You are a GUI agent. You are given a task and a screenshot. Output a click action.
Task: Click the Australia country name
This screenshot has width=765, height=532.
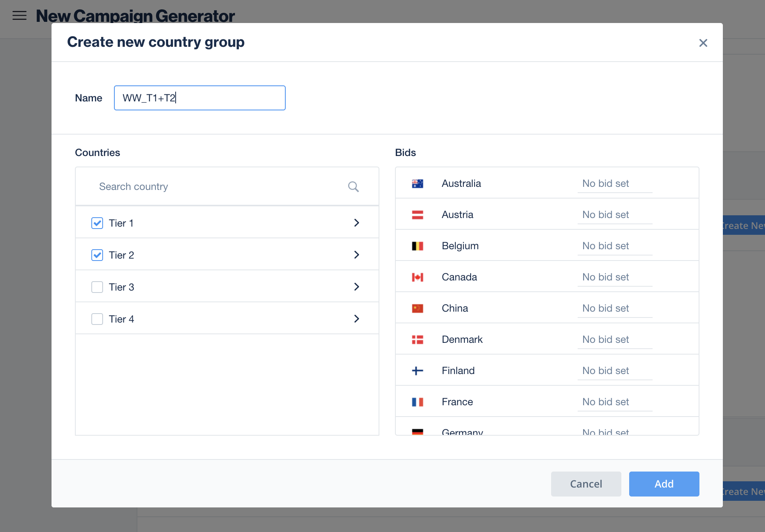coord(461,184)
